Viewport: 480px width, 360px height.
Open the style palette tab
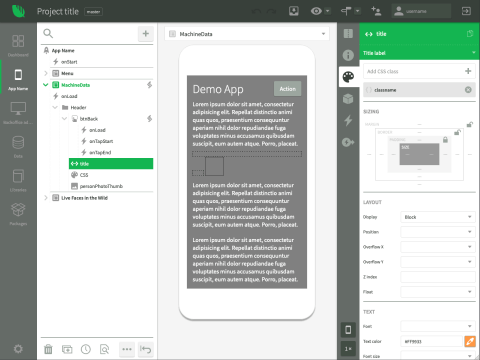pyautogui.click(x=348, y=77)
